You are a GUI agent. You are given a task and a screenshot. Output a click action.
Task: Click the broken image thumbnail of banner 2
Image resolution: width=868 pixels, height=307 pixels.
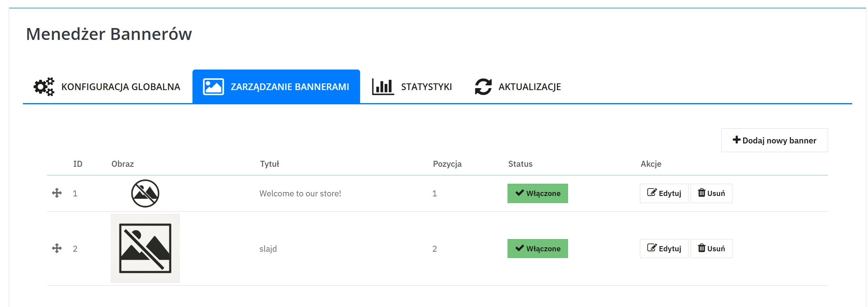[145, 248]
